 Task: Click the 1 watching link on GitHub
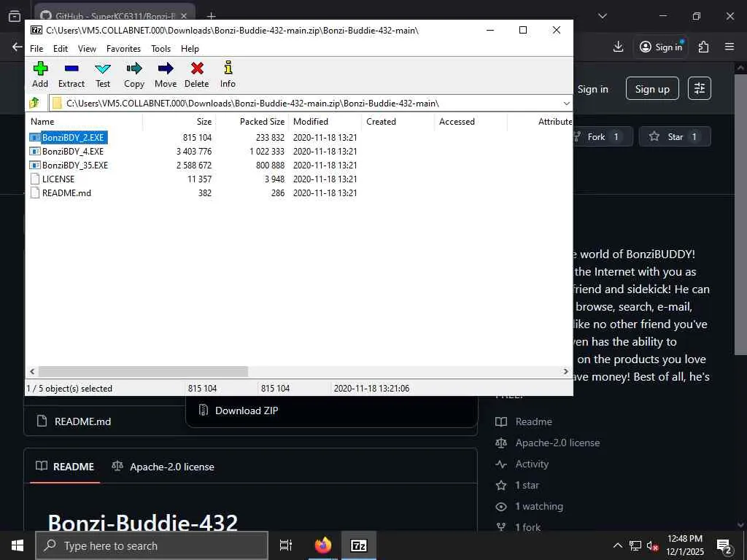pos(539,506)
